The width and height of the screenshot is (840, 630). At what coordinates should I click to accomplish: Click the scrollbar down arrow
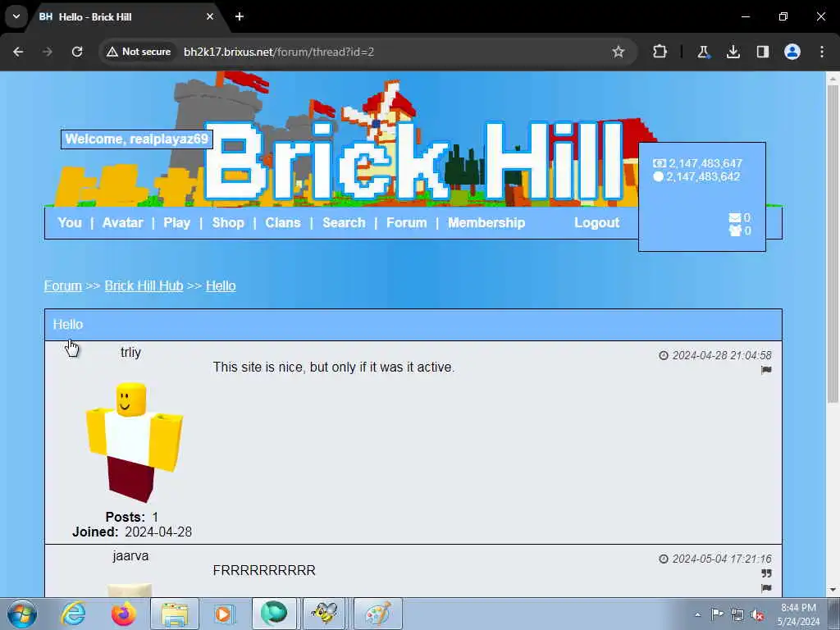coord(833,590)
